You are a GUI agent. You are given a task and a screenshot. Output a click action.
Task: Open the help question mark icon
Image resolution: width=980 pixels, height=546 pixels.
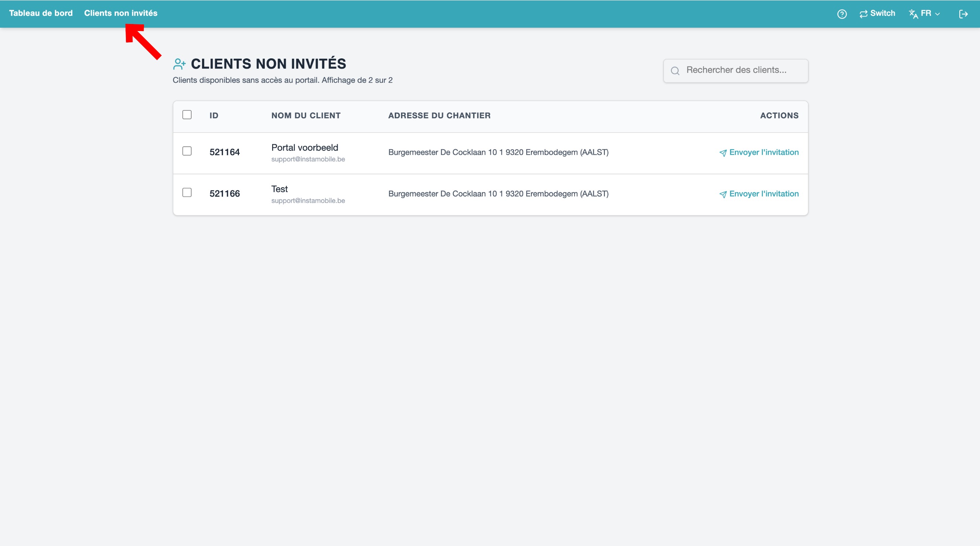(x=842, y=14)
